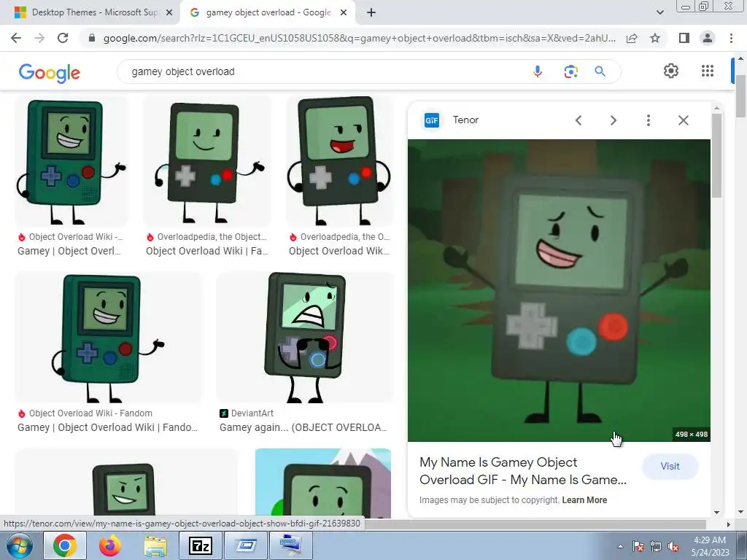The image size is (747, 560).
Task: Open the 'Gamey | Object Overl...' result title
Action: (x=69, y=251)
